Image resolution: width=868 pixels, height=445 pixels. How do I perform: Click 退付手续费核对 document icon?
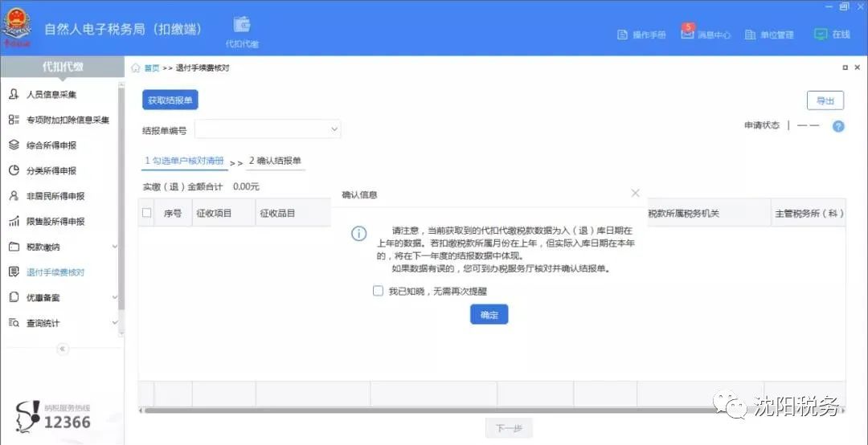click(14, 272)
